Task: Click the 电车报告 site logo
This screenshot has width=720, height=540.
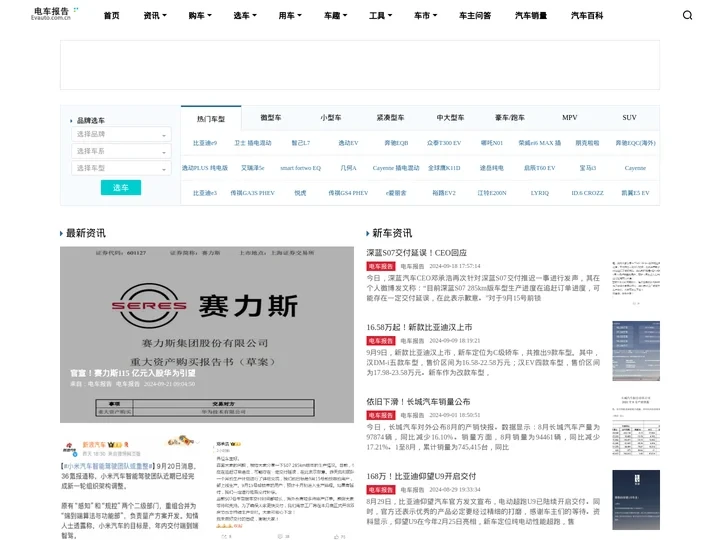Action: [54, 13]
